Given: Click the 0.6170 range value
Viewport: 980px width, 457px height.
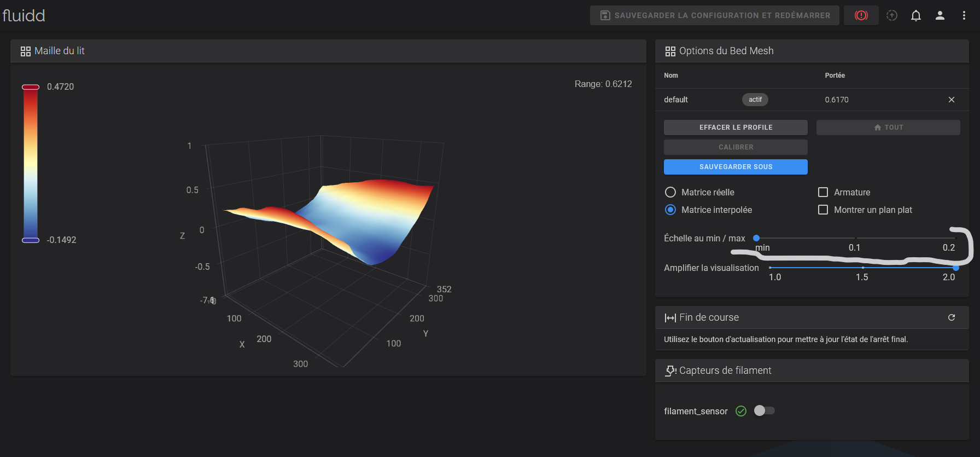Looking at the screenshot, I should pyautogui.click(x=837, y=100).
